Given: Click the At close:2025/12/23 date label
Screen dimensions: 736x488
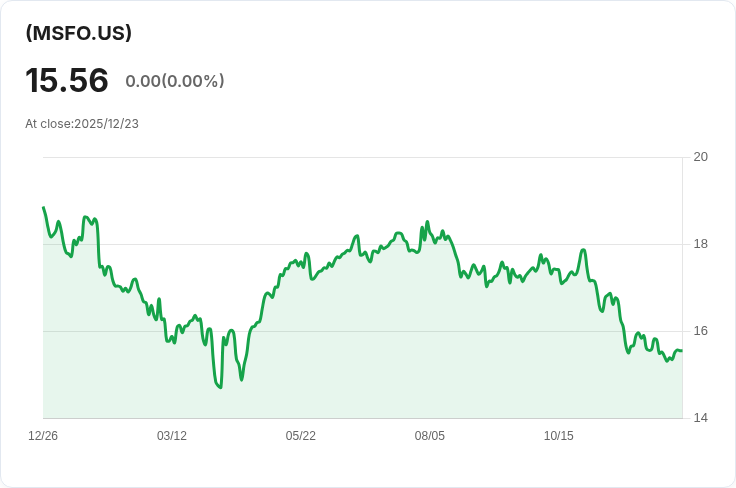Looking at the screenshot, I should pyautogui.click(x=82, y=124).
